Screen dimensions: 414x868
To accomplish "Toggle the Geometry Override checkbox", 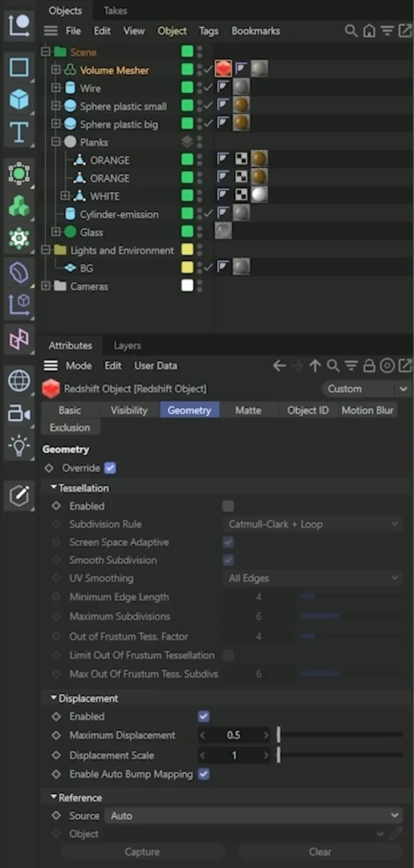I will point(110,468).
